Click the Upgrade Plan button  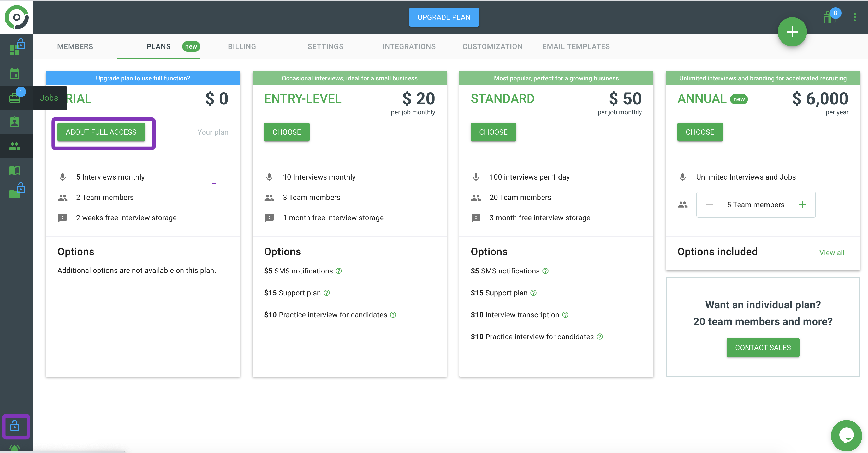click(x=444, y=17)
